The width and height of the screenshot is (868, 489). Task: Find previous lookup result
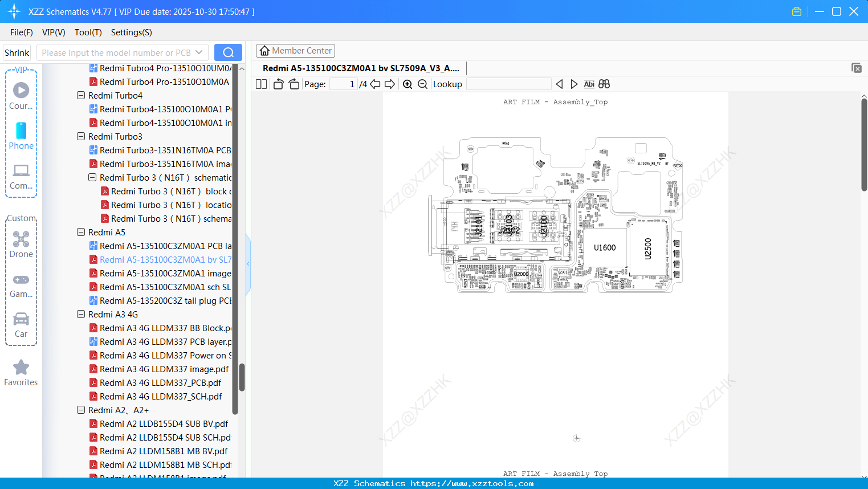pos(559,84)
